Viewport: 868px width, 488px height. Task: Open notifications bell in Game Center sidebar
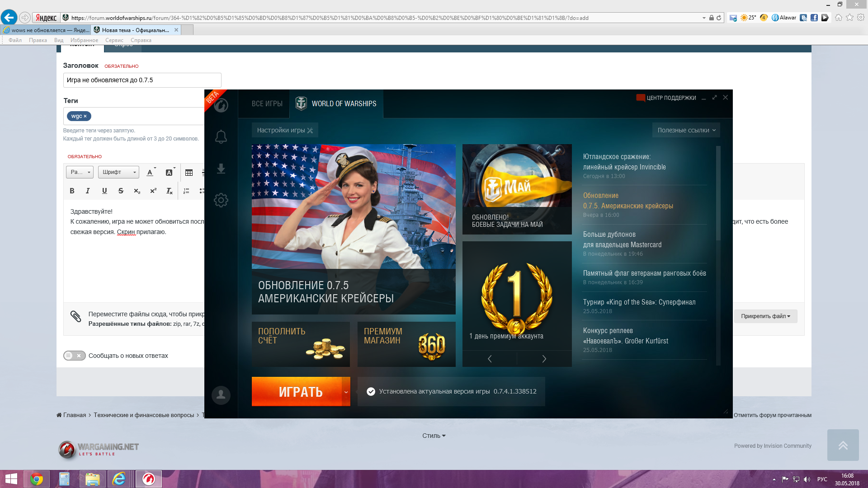tap(221, 136)
